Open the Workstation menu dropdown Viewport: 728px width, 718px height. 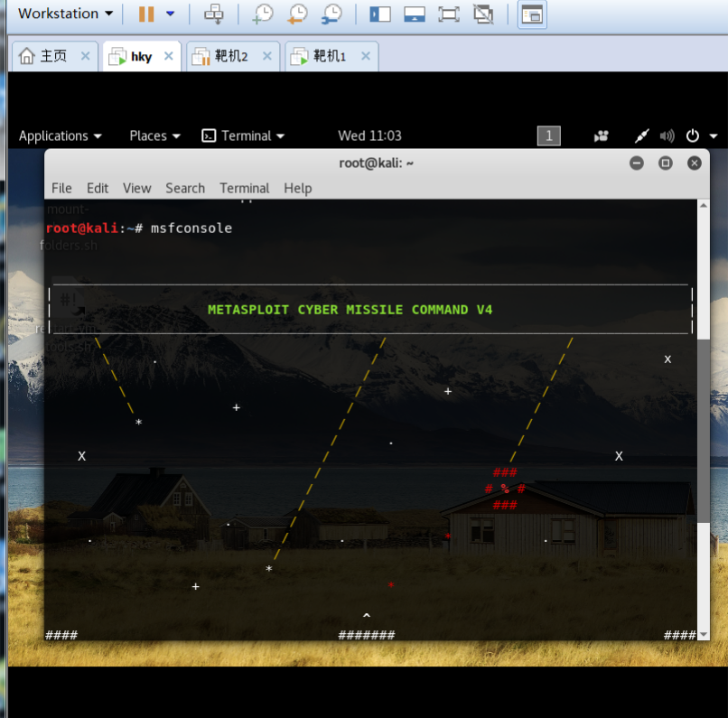65,14
